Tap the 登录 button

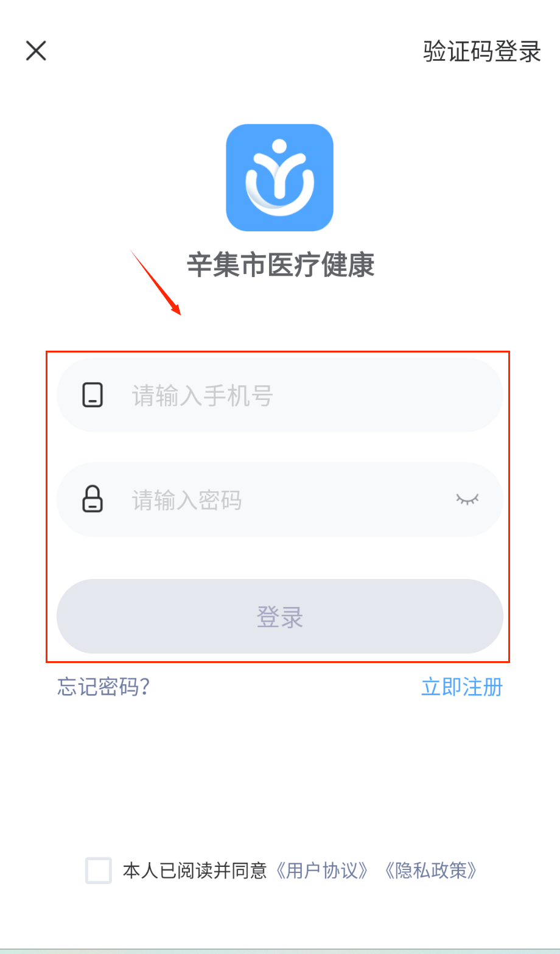click(279, 616)
